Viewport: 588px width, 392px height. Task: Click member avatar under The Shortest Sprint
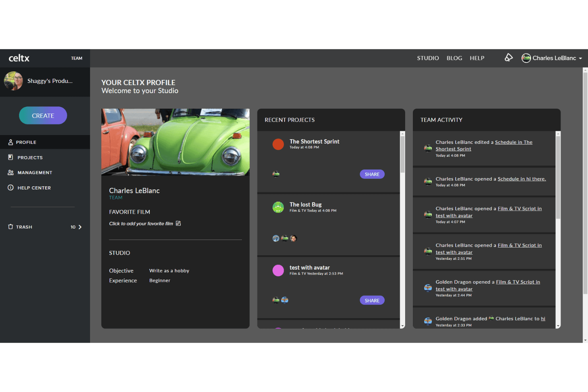(x=276, y=174)
